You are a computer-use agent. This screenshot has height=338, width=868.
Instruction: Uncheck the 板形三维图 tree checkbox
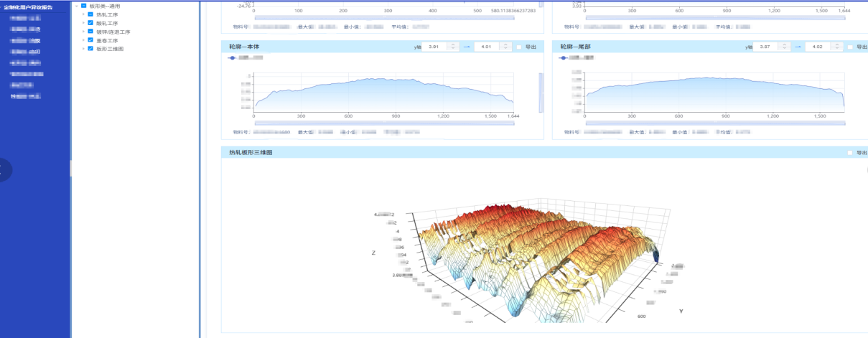click(90, 49)
